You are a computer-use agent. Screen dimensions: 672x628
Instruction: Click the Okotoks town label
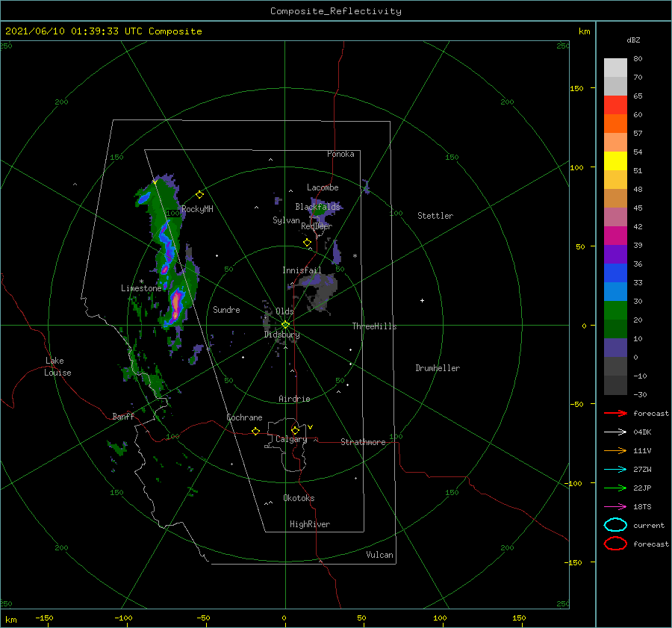click(299, 498)
